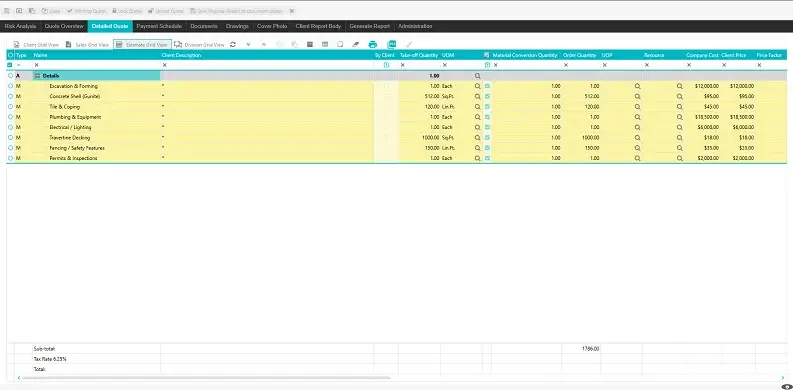Image resolution: width=793 pixels, height=390 pixels.
Task: Toggle the filter row checkbox beside Type
Action: pos(10,65)
